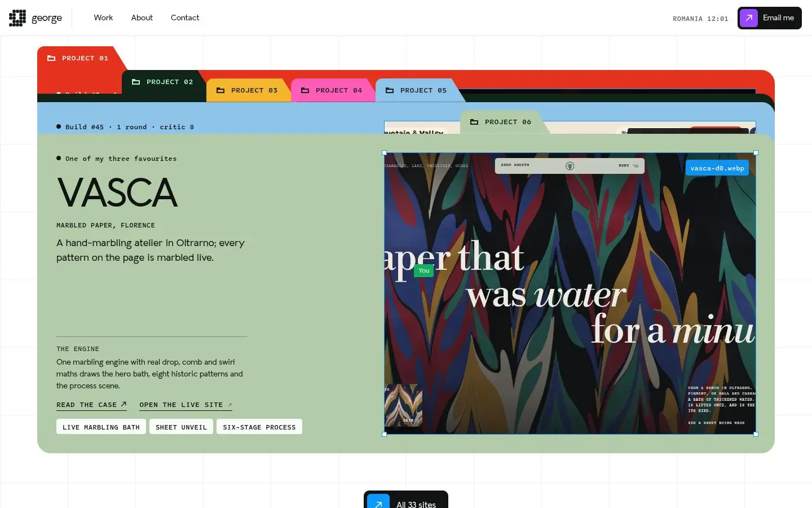Click the heading The Engine
This screenshot has width=812, height=508.
coord(78,349)
